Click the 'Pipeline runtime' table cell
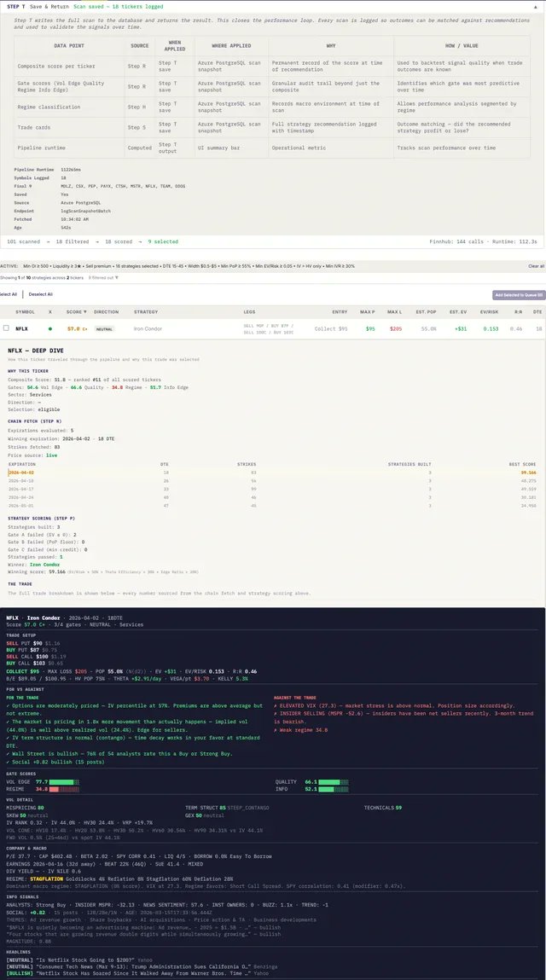The image size is (546, 980). click(69, 148)
